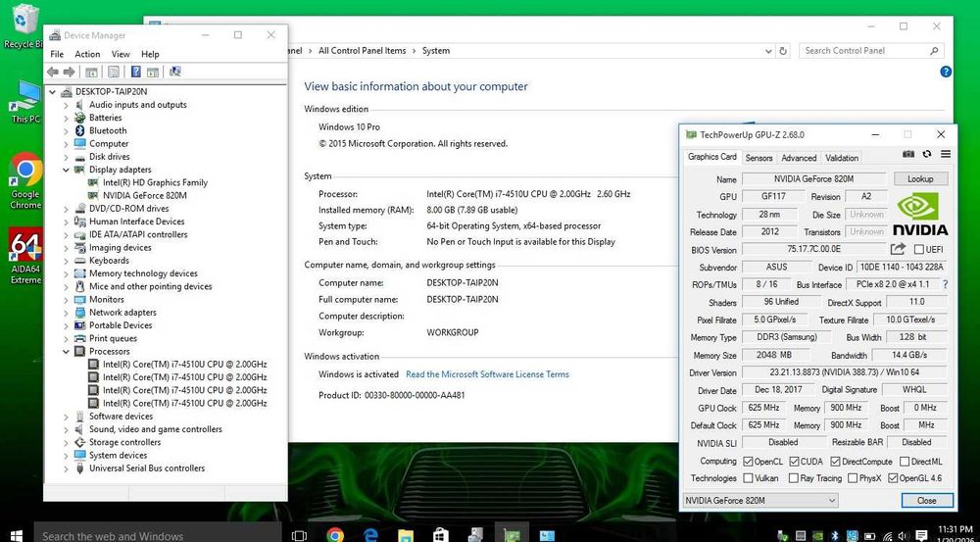
Task: Click the Lookup button
Action: point(920,178)
